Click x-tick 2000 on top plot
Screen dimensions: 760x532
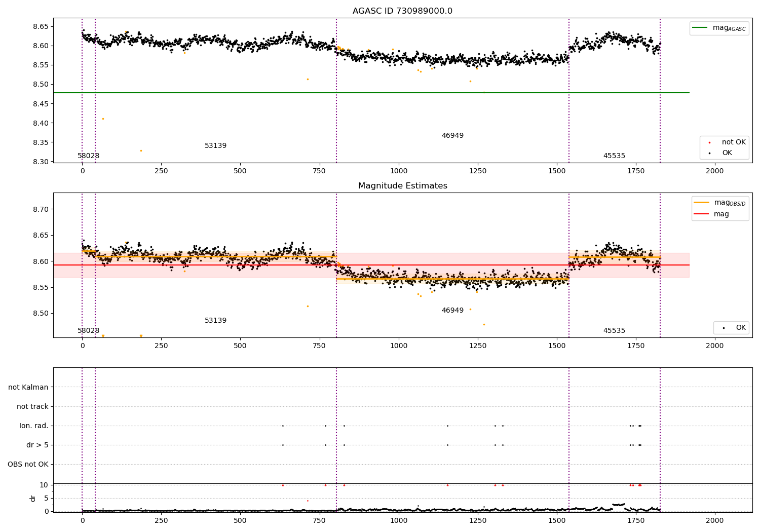click(x=715, y=171)
